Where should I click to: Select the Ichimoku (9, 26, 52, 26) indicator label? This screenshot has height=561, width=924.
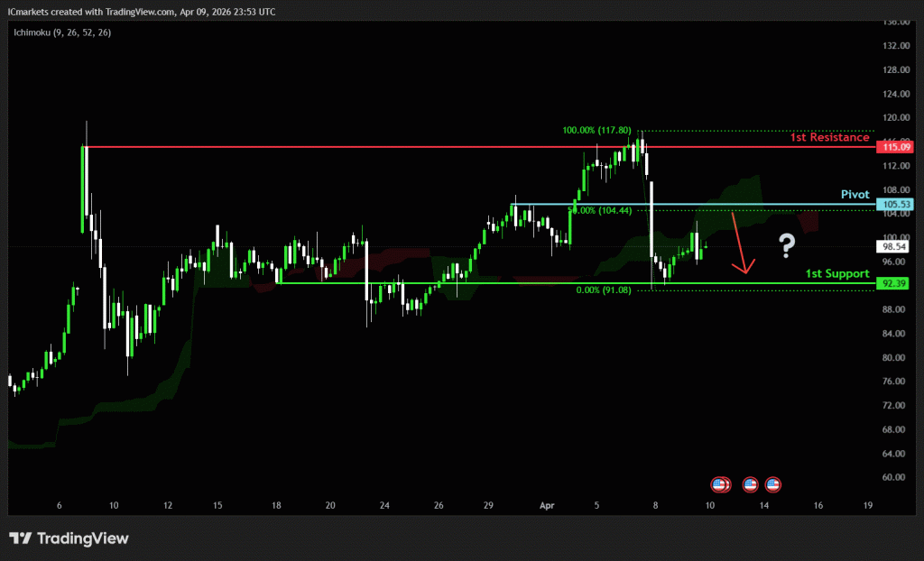point(61,32)
